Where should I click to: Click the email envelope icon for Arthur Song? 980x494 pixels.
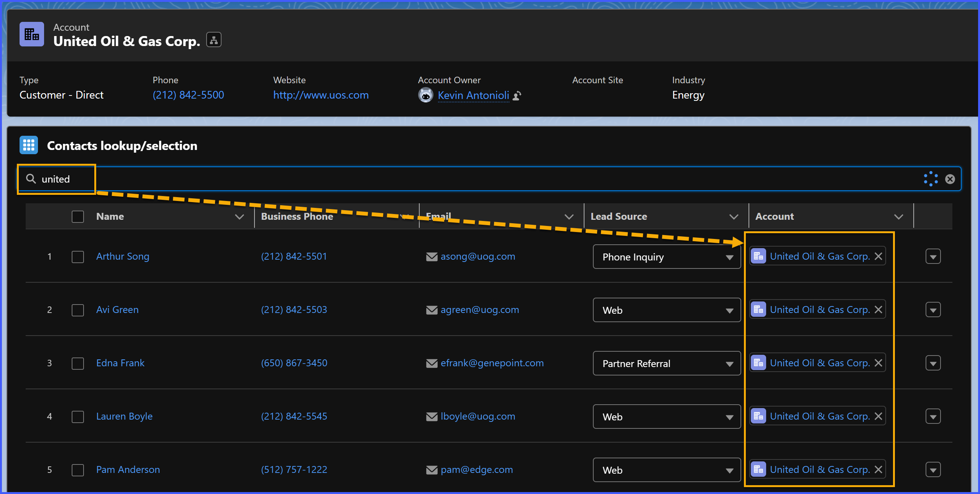432,257
